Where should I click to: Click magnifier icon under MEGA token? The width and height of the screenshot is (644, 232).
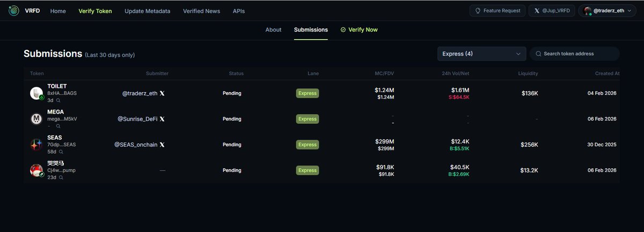pos(58,126)
